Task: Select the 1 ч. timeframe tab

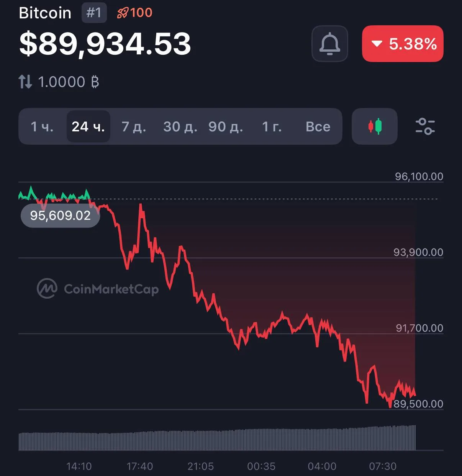Action: click(42, 126)
